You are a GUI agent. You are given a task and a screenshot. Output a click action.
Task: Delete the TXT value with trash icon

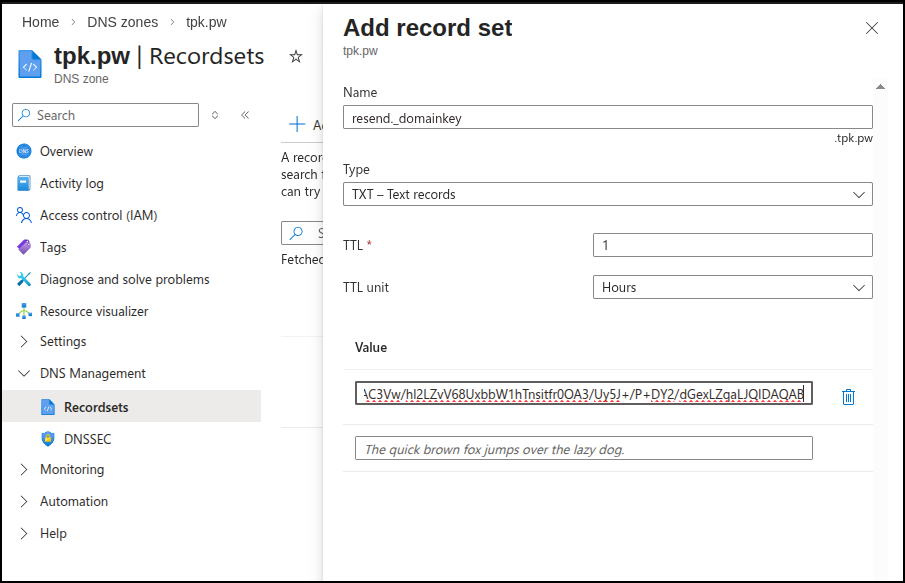[848, 397]
